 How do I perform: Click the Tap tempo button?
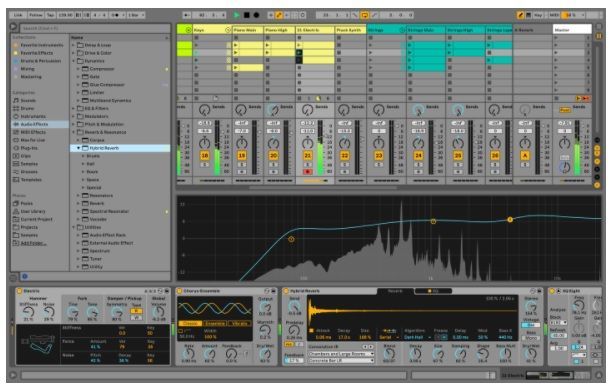pos(50,15)
